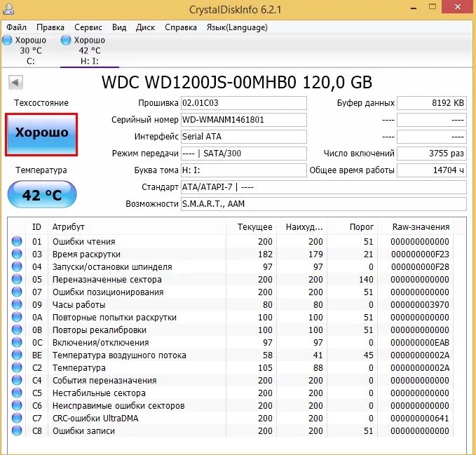Click the 42 °C temperature button
Image resolution: width=476 pixels, height=455 pixels.
coord(42,194)
